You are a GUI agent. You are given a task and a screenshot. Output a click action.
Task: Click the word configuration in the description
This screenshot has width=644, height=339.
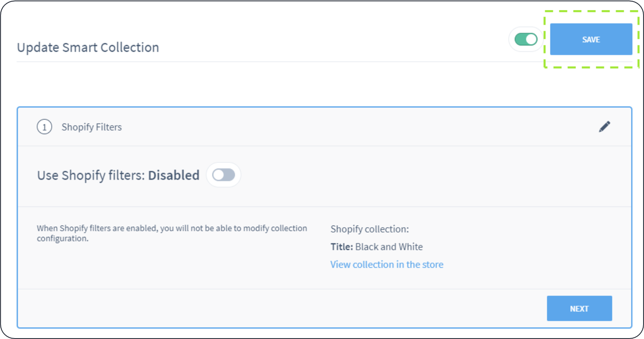(62, 239)
